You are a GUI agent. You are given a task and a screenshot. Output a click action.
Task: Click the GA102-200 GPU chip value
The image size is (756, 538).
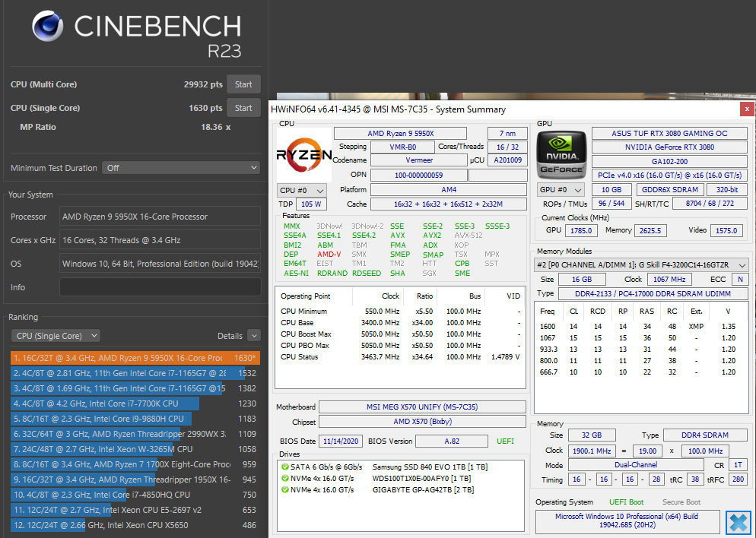pyautogui.click(x=669, y=161)
